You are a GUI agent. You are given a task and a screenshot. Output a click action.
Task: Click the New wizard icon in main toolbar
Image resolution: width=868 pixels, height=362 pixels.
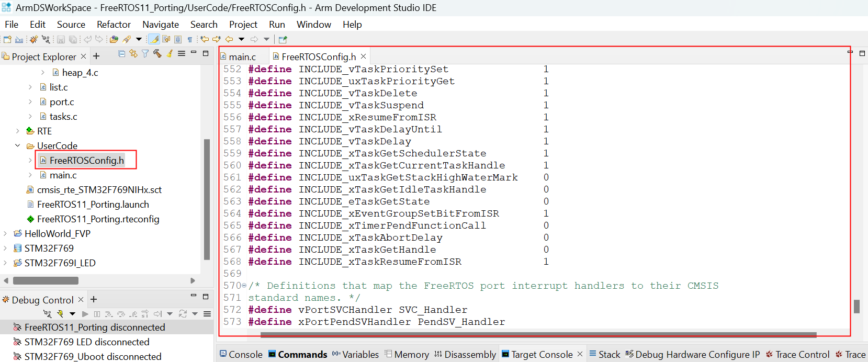pyautogui.click(x=7, y=39)
